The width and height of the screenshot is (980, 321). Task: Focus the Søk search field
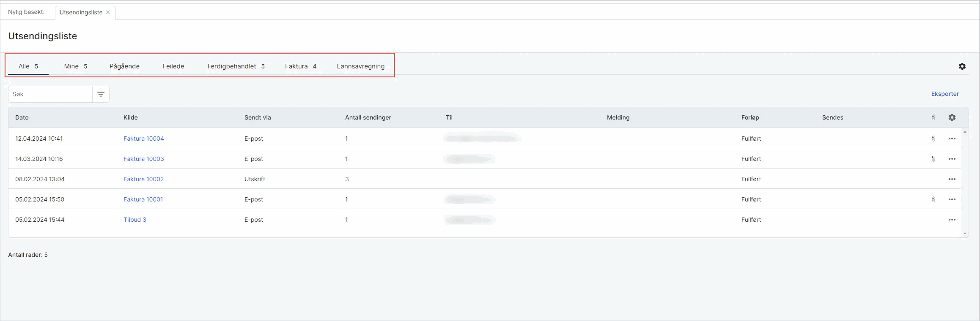[x=50, y=94]
